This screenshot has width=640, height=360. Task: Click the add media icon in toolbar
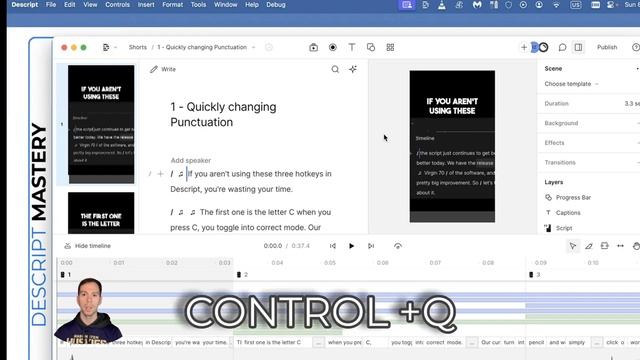point(313,47)
